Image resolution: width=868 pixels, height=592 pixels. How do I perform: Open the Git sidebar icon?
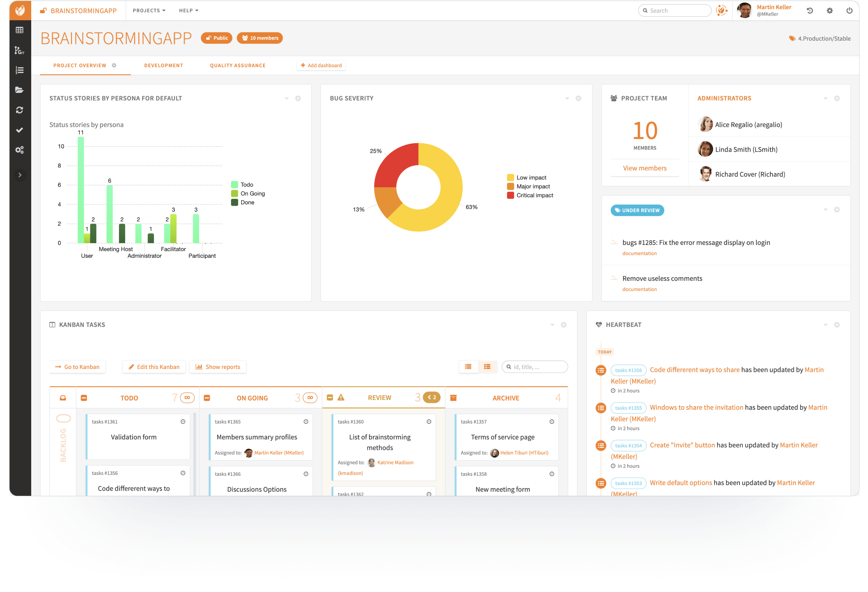pos(19,50)
